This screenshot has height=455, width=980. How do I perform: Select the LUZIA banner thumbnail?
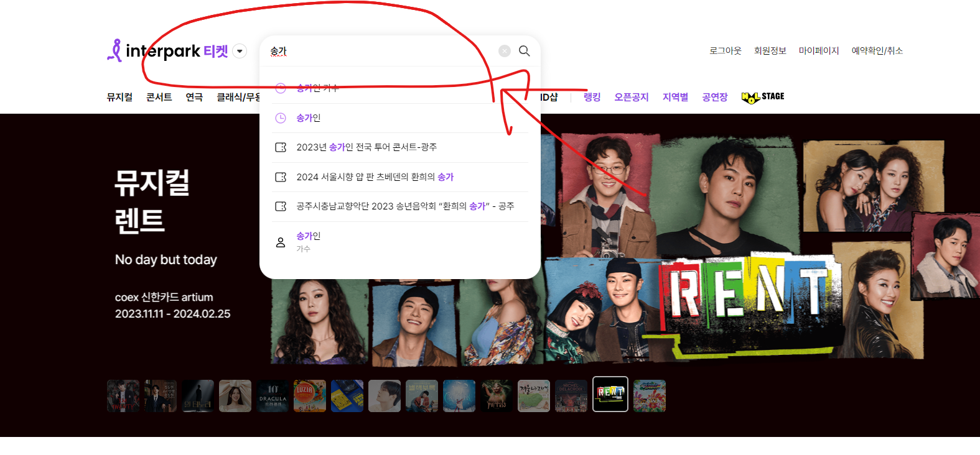pos(310,396)
